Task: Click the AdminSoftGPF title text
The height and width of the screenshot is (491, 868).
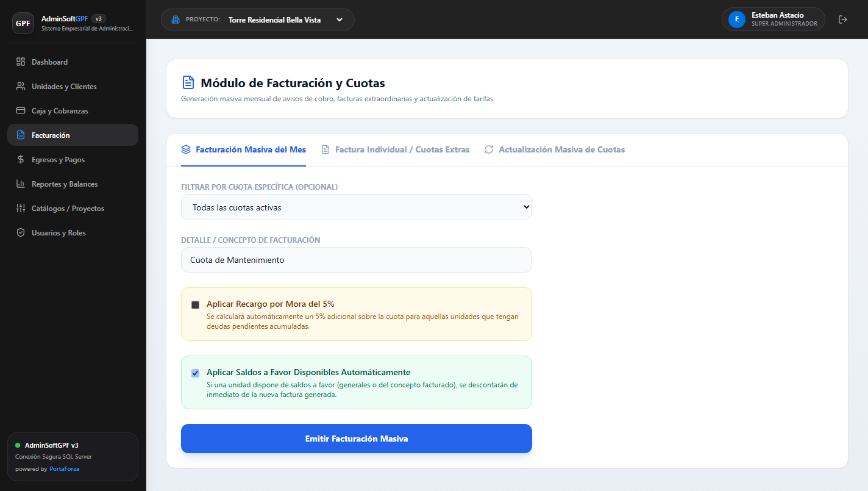Action: tap(65, 19)
